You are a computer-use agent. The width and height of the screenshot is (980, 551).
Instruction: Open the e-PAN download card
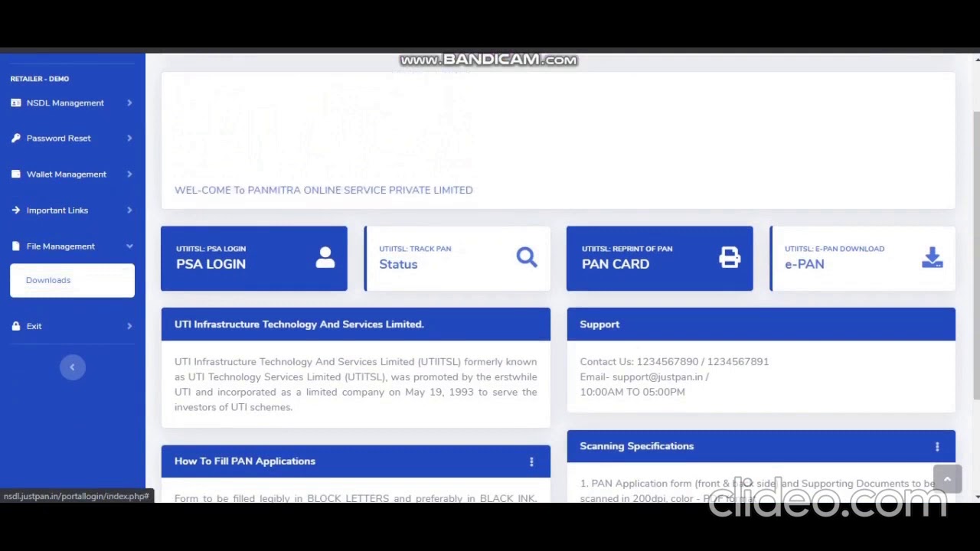coord(863,259)
